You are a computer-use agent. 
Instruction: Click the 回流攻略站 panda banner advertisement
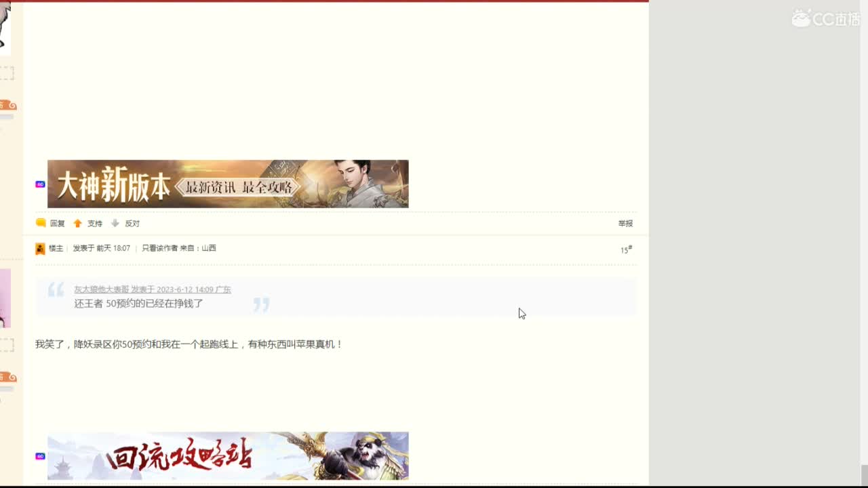click(228, 456)
